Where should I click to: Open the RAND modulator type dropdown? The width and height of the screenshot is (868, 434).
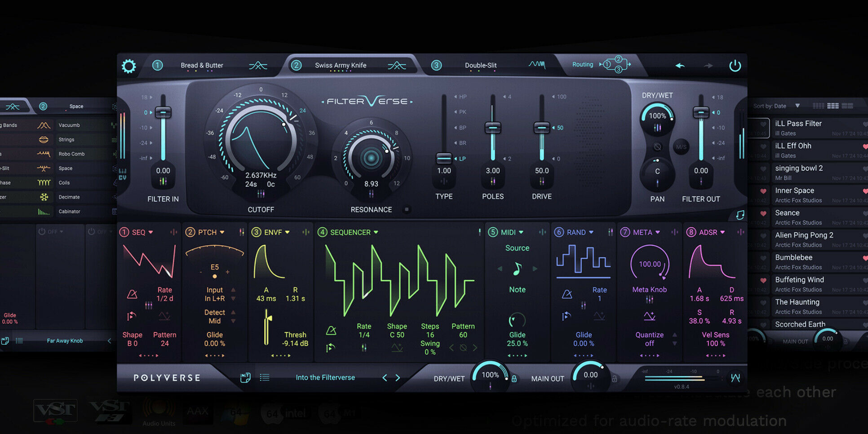[x=591, y=232]
